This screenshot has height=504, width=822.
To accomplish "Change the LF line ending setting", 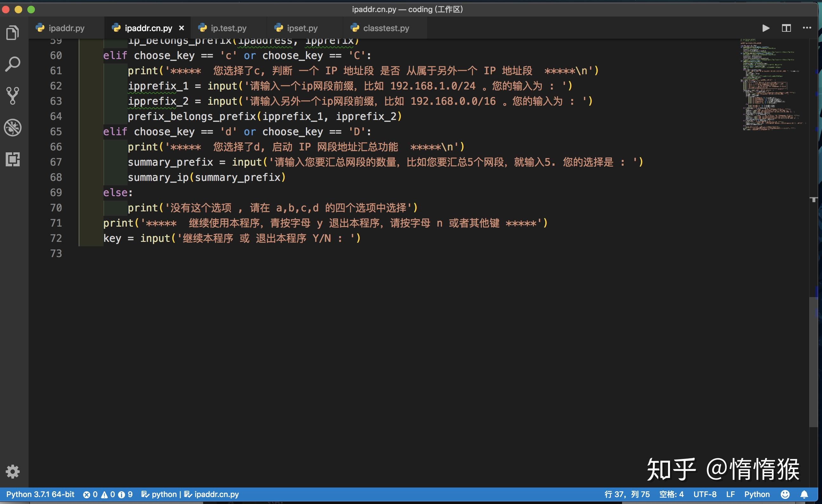I will 731,494.
